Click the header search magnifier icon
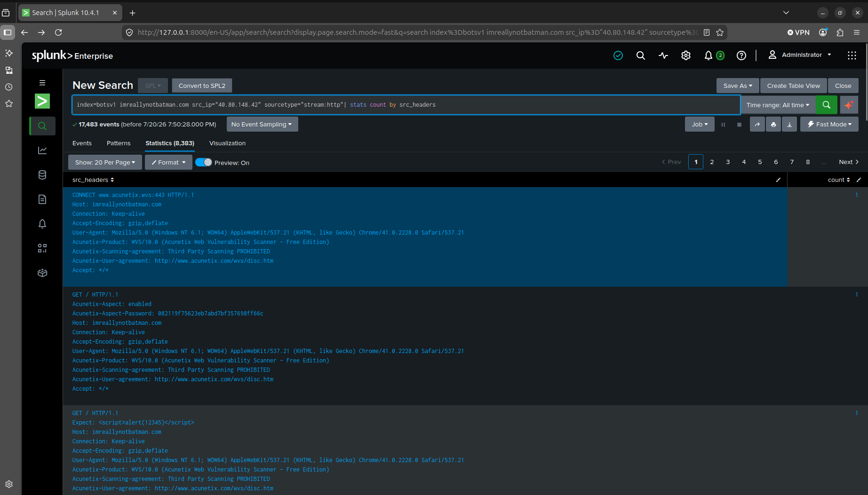 click(x=641, y=55)
